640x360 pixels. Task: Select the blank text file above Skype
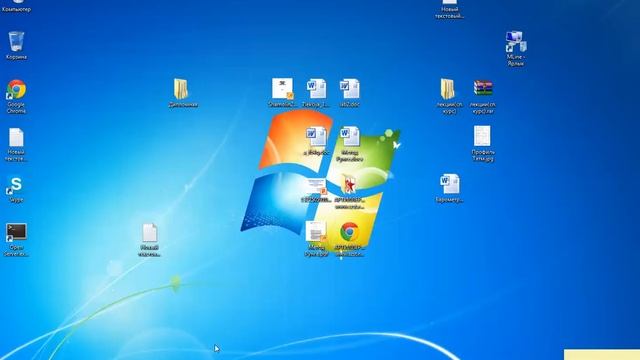[x=16, y=137]
